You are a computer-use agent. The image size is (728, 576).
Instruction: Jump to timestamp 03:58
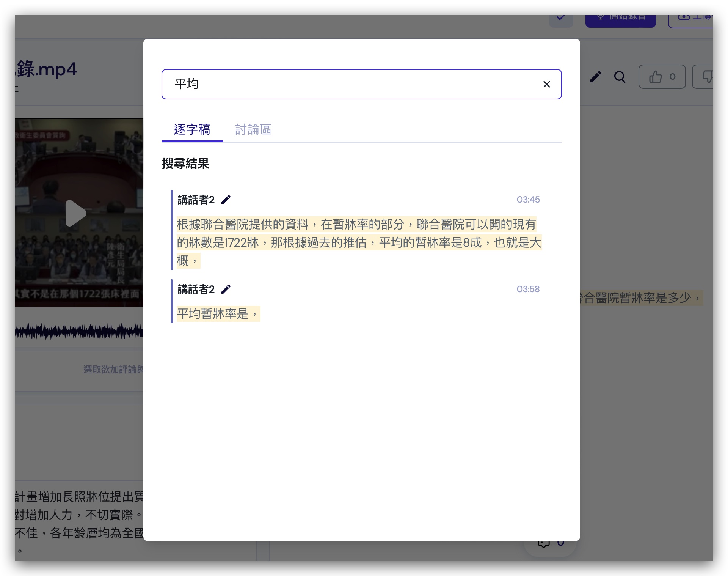click(528, 289)
